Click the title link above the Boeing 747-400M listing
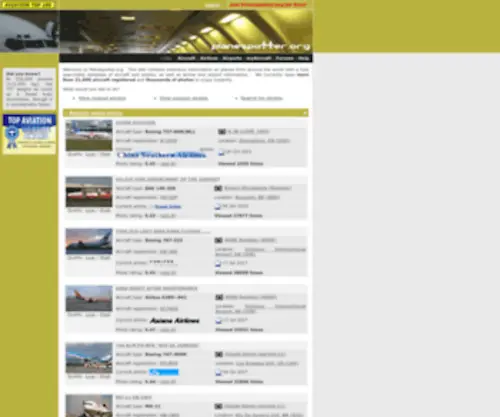This screenshot has width=500, height=417. tap(157, 345)
